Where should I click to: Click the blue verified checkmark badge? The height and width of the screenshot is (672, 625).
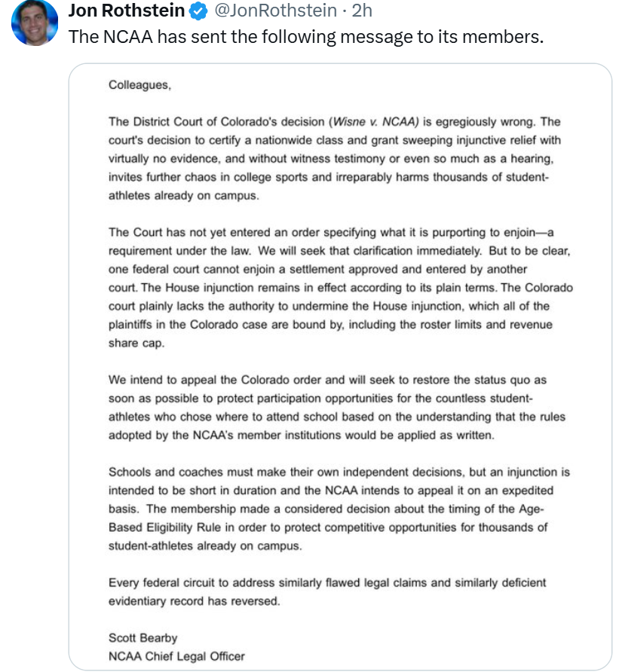pos(198,11)
